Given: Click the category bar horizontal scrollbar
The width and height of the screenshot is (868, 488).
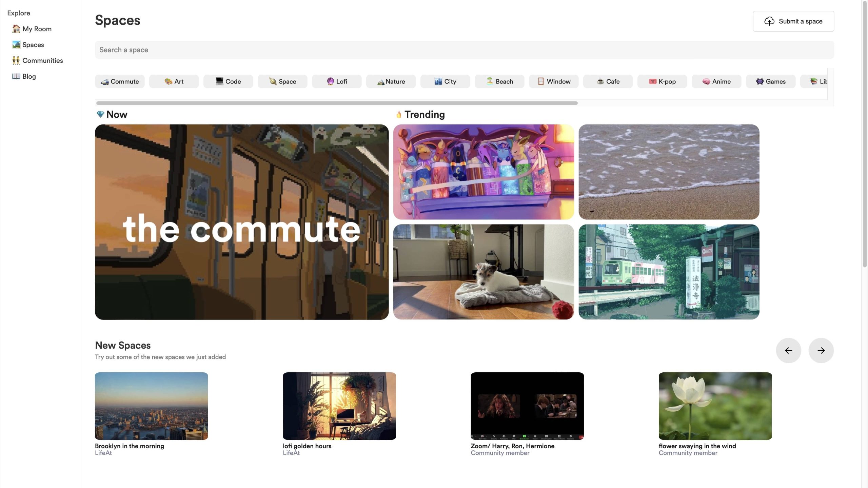Looking at the screenshot, I should click(x=337, y=103).
